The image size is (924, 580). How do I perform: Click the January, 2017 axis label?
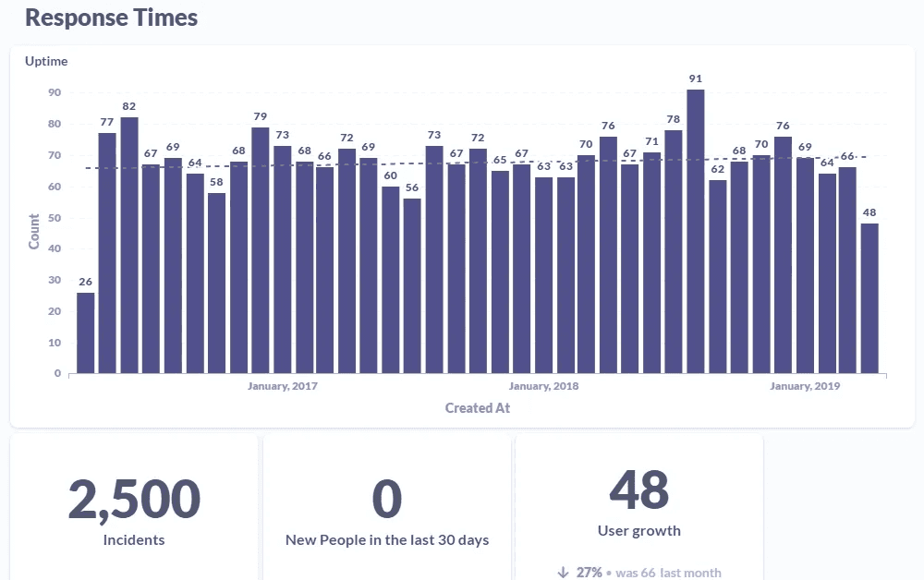[x=282, y=386]
